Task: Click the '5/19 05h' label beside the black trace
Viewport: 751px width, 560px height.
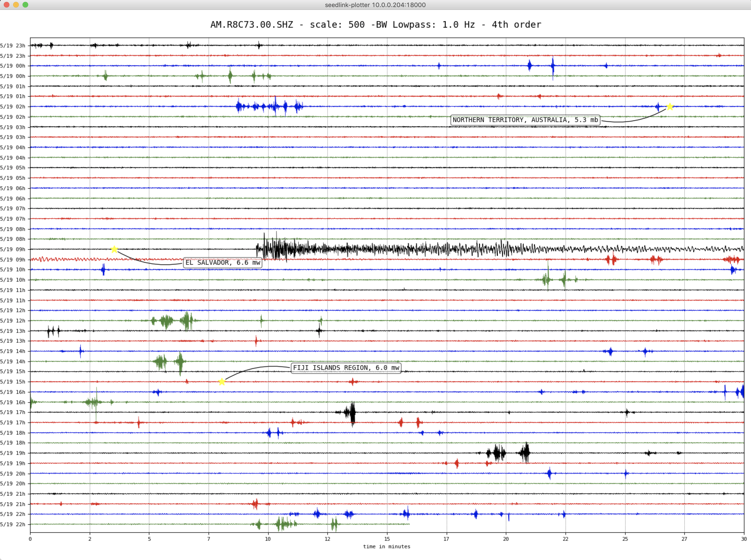Action: coord(13,168)
